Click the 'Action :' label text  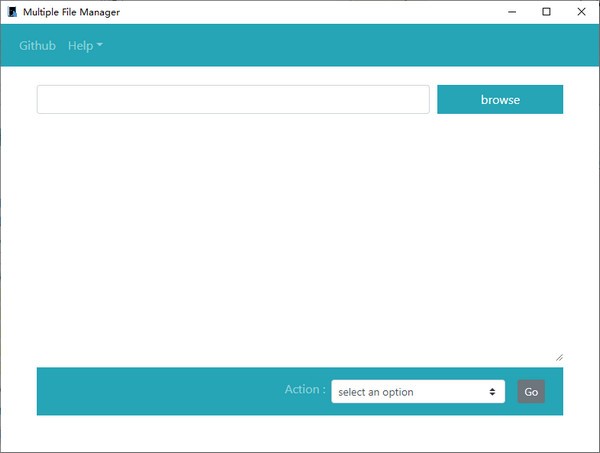pyautogui.click(x=304, y=390)
